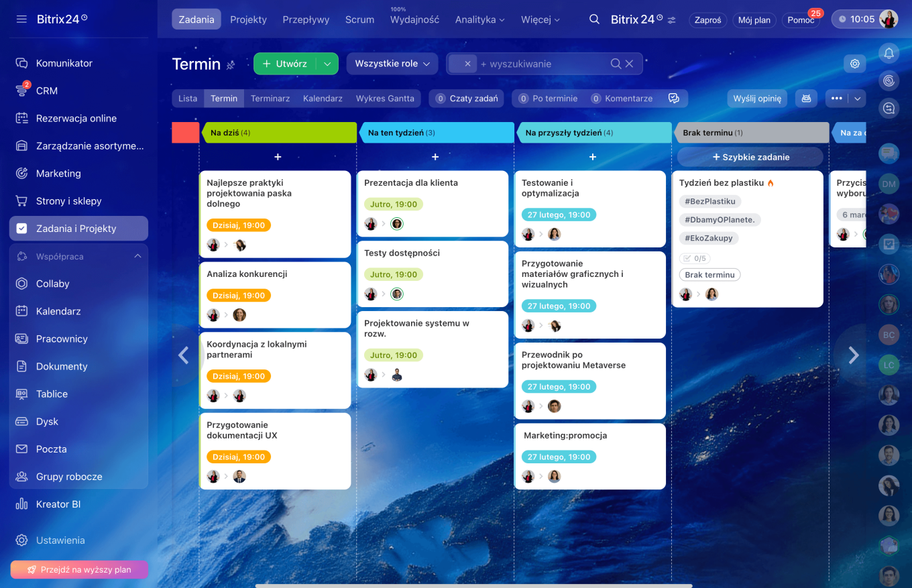
Task: Click the Wyślij opinię button
Action: (x=756, y=99)
